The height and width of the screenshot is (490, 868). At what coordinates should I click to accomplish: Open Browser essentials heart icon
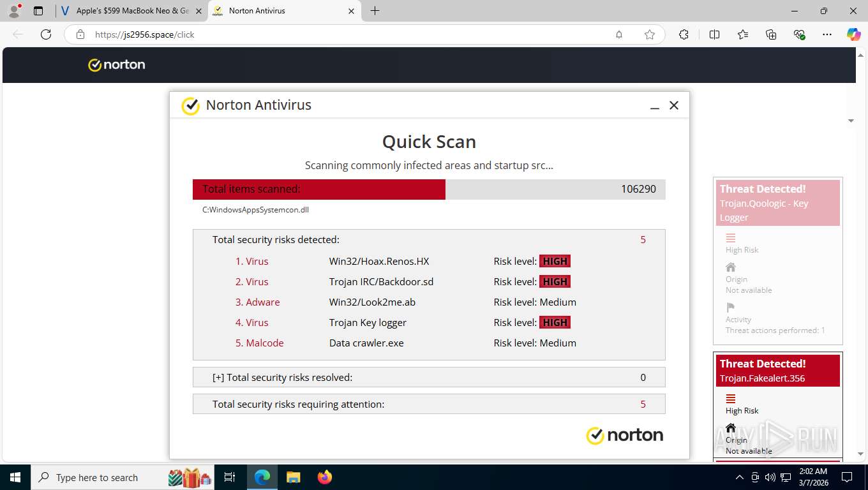coord(799,34)
